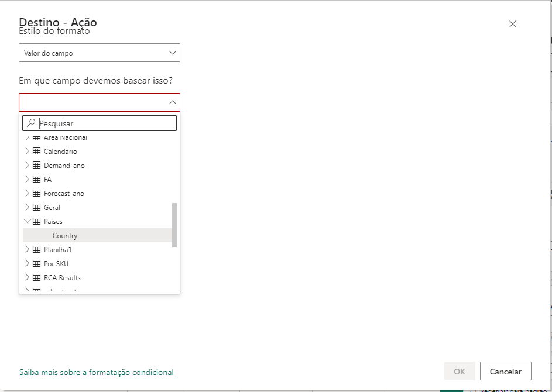Open the Estilo do formato dropdown
The width and height of the screenshot is (552, 392).
tap(100, 53)
